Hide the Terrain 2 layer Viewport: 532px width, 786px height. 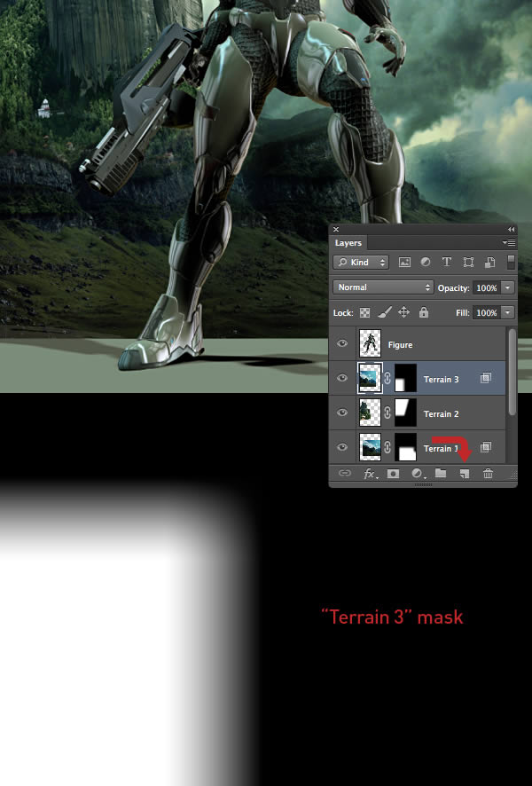click(x=342, y=413)
